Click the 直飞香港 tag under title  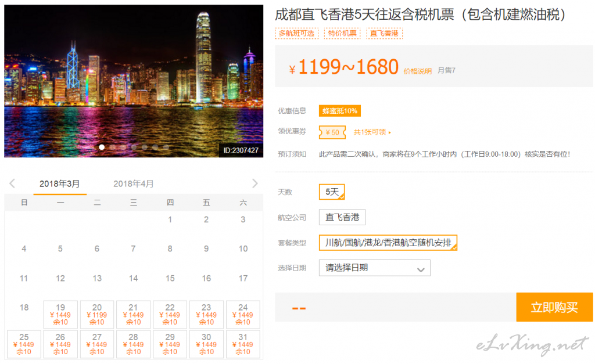[385, 33]
